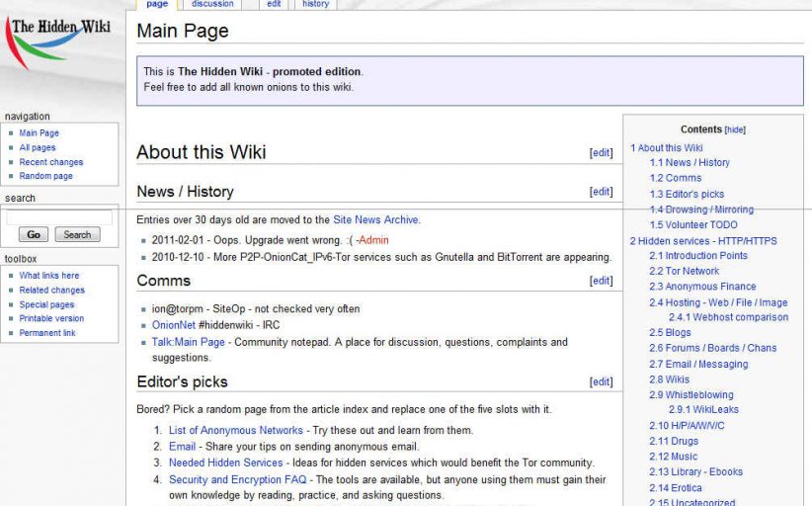Click the Main Page heading

click(183, 31)
